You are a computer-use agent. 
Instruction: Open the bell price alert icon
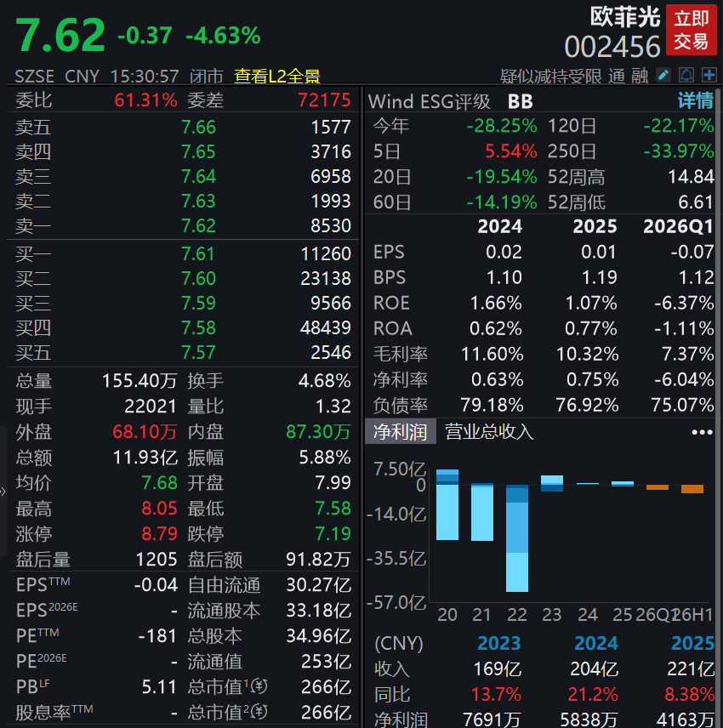coord(686,75)
